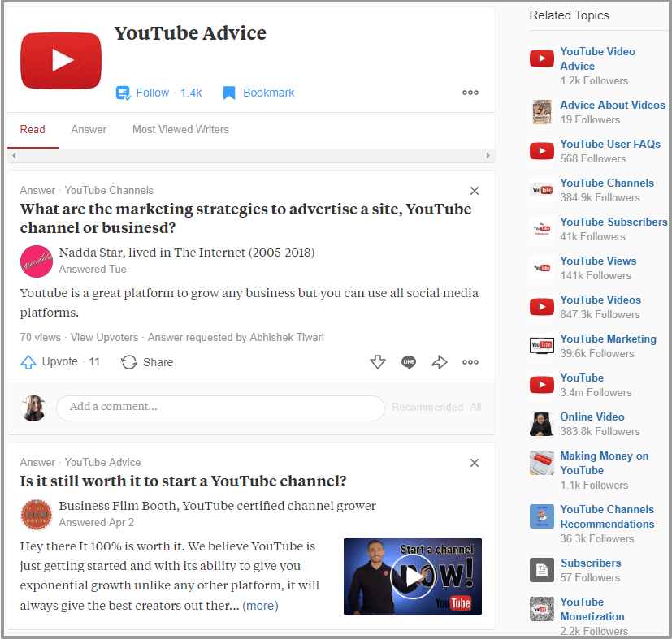Open YouTube Views related topic
The image size is (672, 639).
[x=598, y=261]
